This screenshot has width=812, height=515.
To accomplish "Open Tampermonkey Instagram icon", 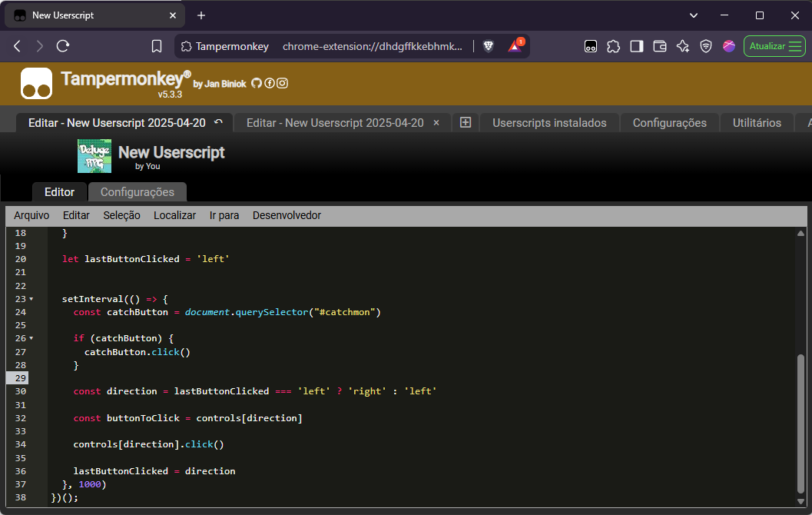I will pos(282,83).
